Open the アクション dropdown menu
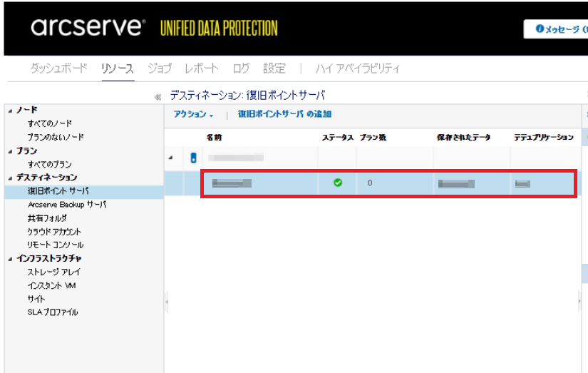Screen dimensions: 588x373 (193, 114)
